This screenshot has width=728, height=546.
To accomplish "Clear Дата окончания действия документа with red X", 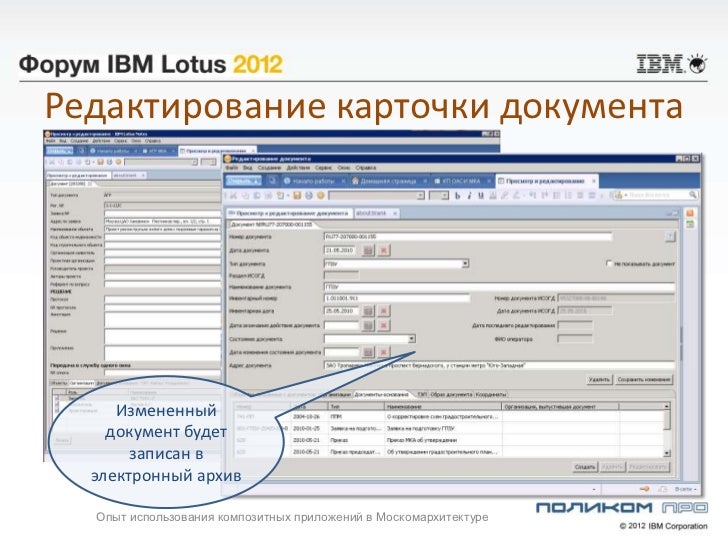I will coord(384,325).
